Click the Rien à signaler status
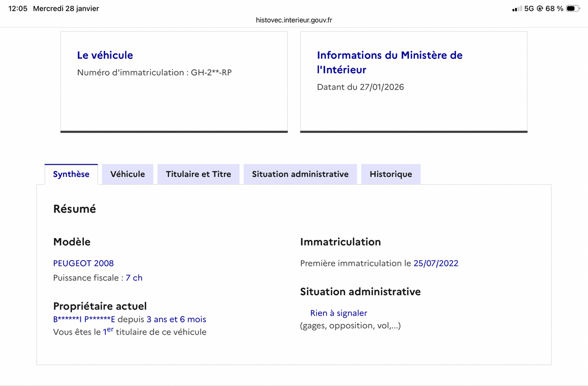Screen dimensions: 588x386 339,313
